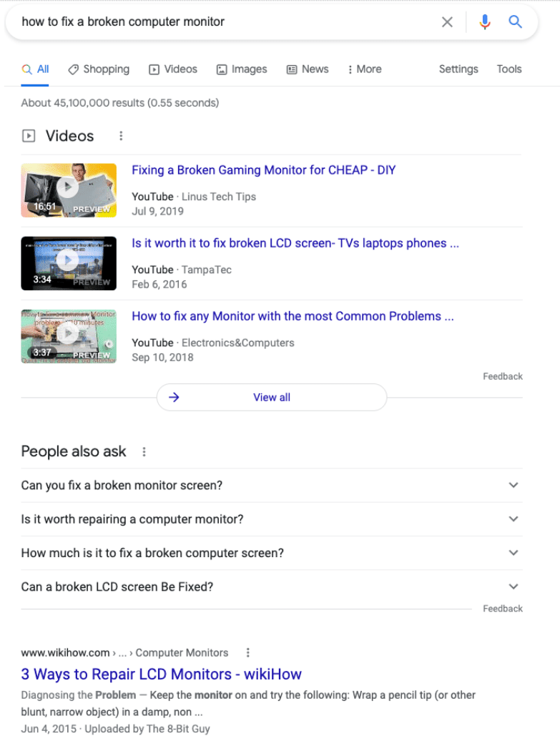Click 'Sep 10, 2018' video date
The height and width of the screenshot is (746, 560).
pyautogui.click(x=163, y=358)
